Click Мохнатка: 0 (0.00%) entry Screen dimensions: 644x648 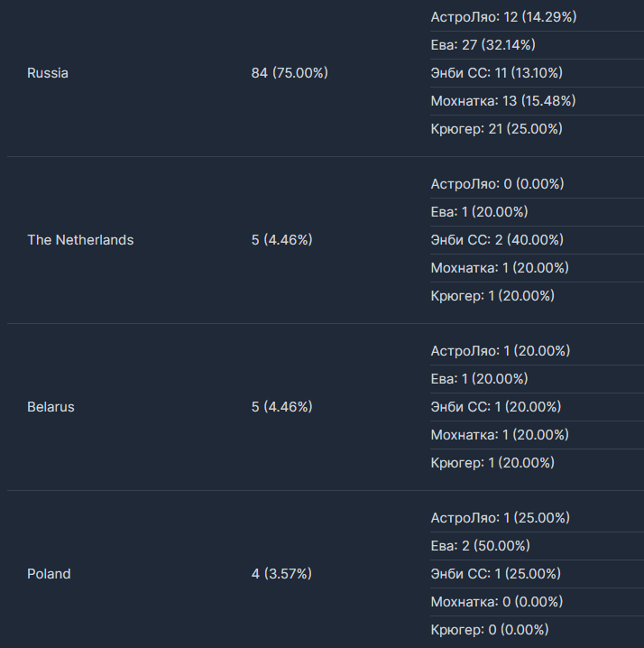pos(497,602)
